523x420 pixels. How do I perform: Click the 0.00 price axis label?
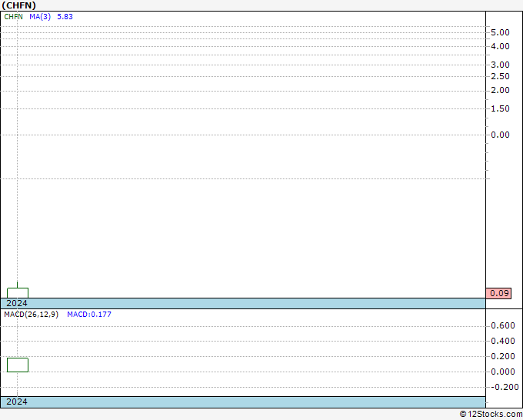[500, 135]
